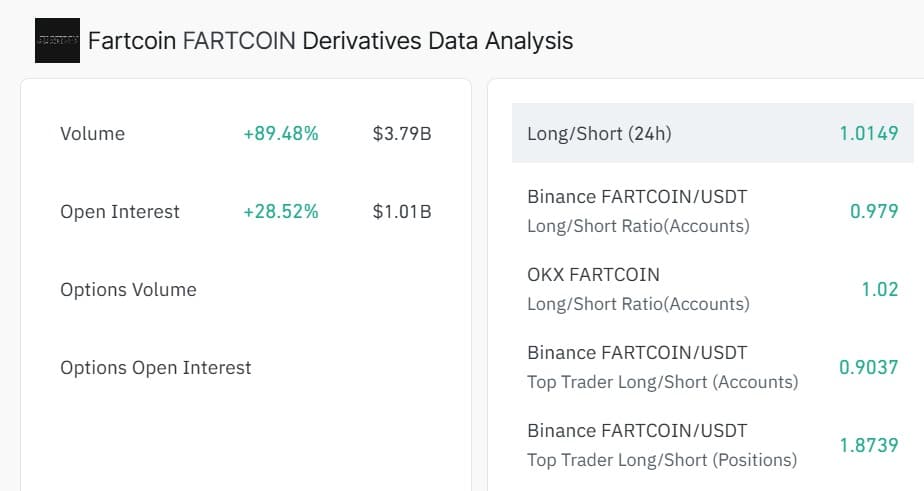Select the Volume label

click(92, 133)
